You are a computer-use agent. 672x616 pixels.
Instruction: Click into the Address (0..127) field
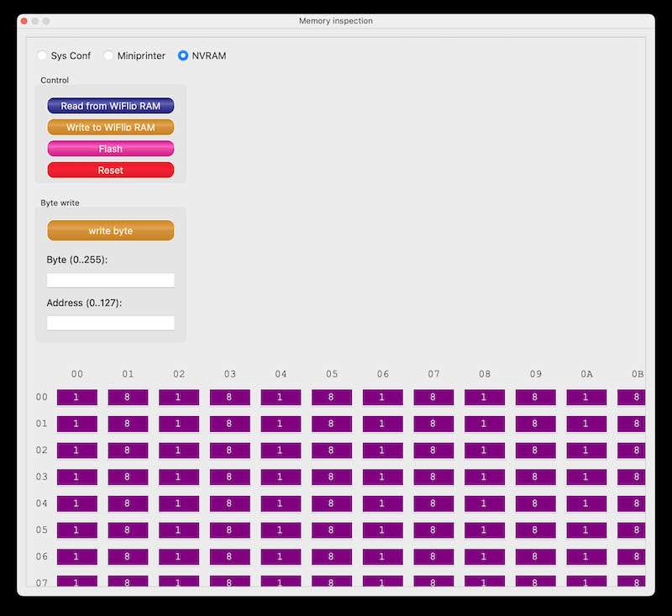[x=111, y=323]
